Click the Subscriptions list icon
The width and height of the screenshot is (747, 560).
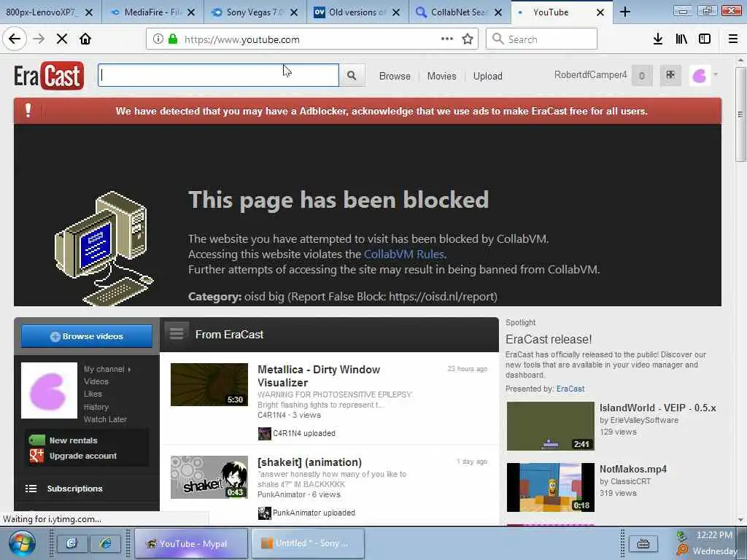point(31,489)
